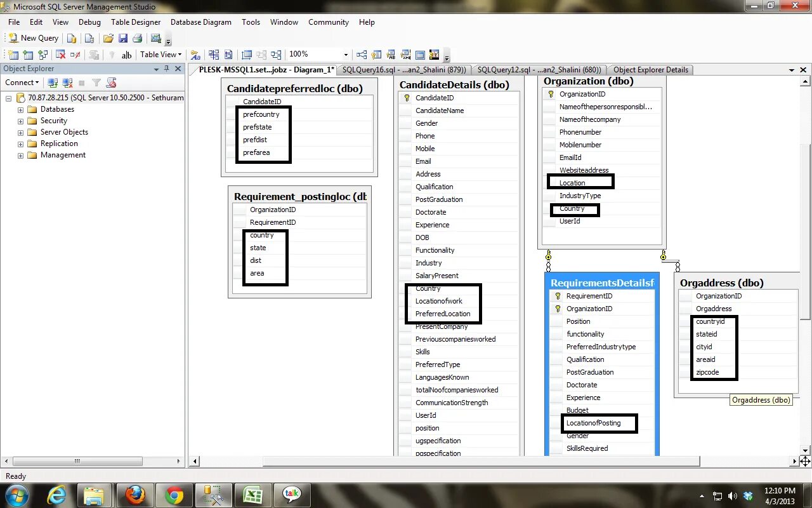Expand the Replication folder node

coord(20,144)
